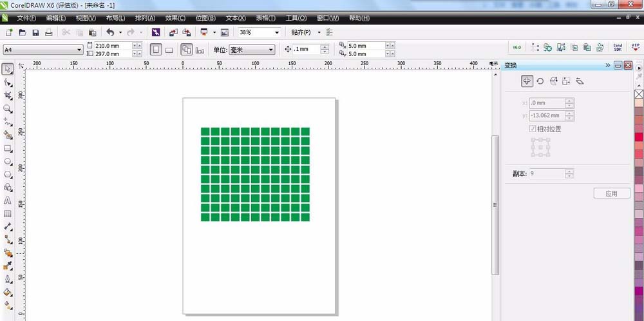
Task: Pick the no-fill X color swatch
Action: (x=639, y=94)
